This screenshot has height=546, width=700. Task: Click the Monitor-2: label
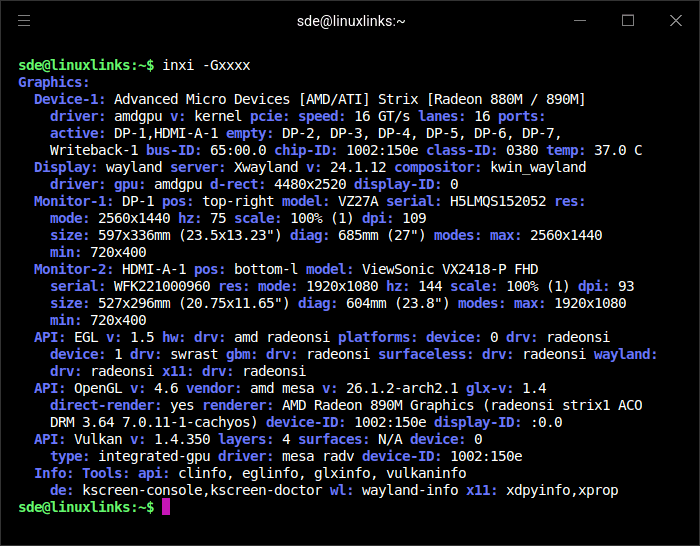coord(74,269)
